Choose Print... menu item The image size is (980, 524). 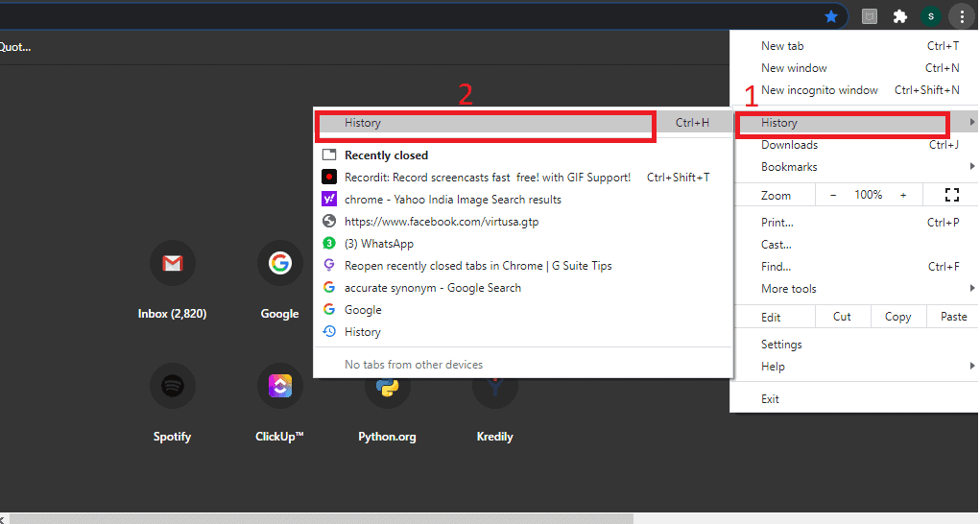(853, 223)
